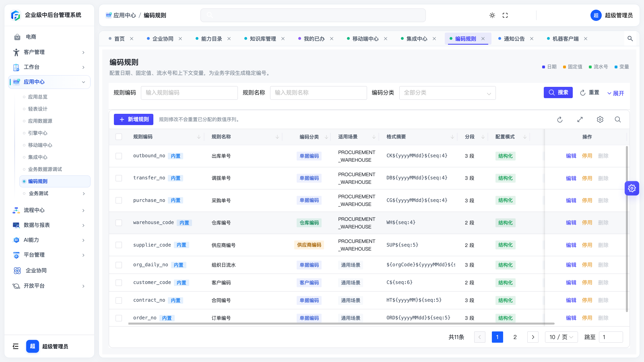The image size is (644, 362).
Task: Close the 企业协同 tab
Action: (180, 39)
